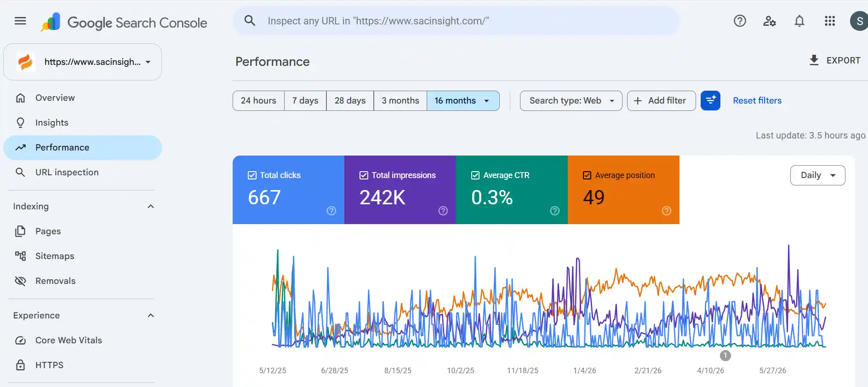
Task: Open the Daily granularity dropdown
Action: pos(817,175)
